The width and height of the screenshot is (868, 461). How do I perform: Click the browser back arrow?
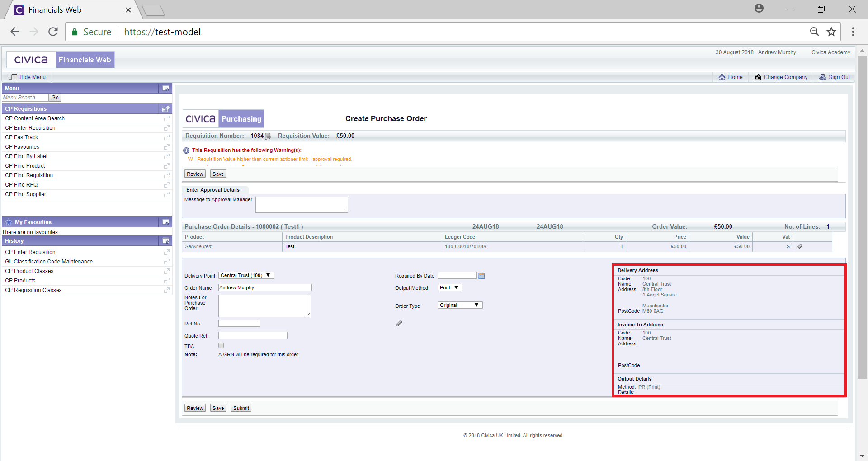15,32
